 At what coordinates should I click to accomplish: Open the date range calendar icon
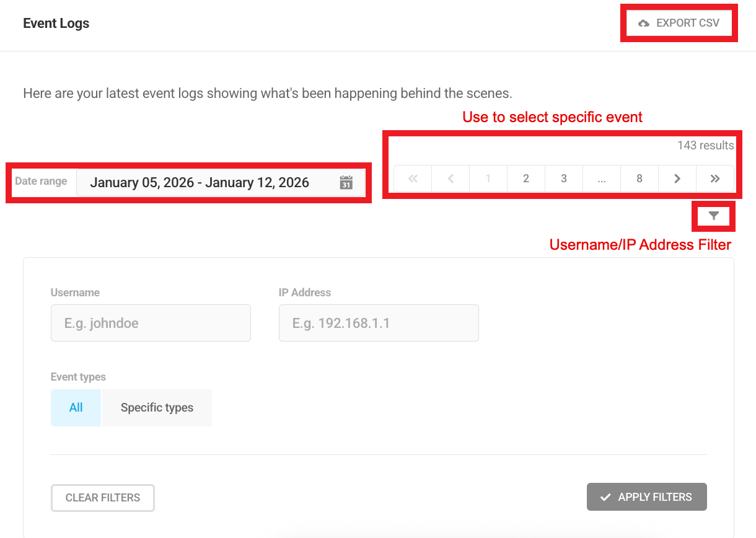coord(346,182)
